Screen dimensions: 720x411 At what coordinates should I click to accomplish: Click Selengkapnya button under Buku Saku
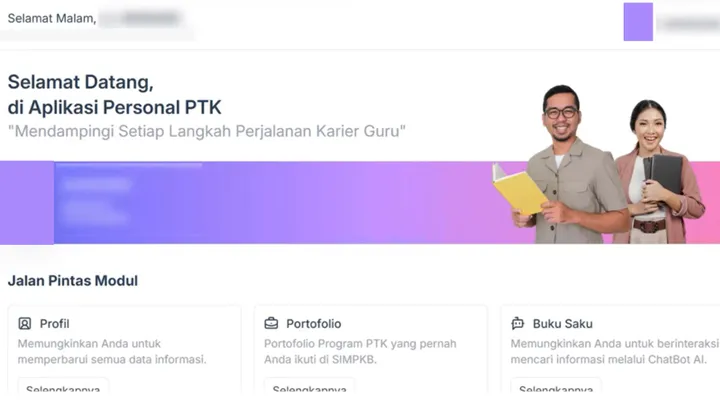[556, 386]
